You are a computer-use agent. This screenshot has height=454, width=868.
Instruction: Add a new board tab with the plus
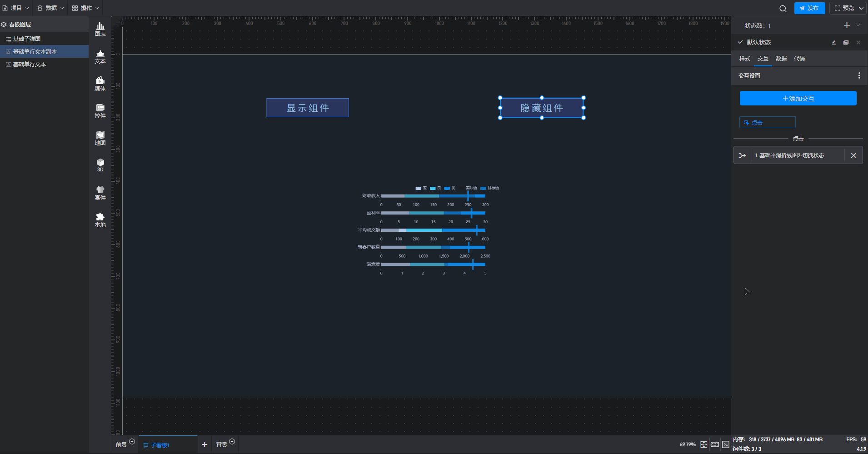coord(205,444)
